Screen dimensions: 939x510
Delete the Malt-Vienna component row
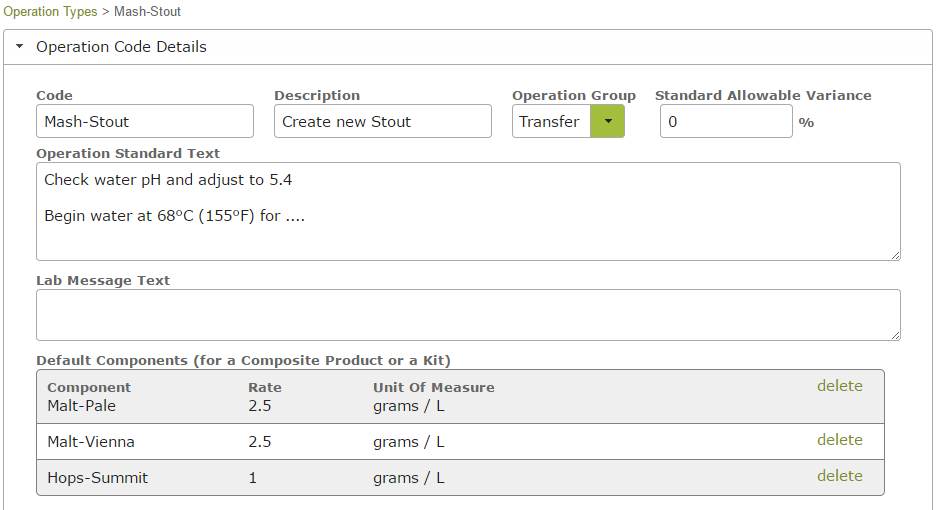pos(840,440)
